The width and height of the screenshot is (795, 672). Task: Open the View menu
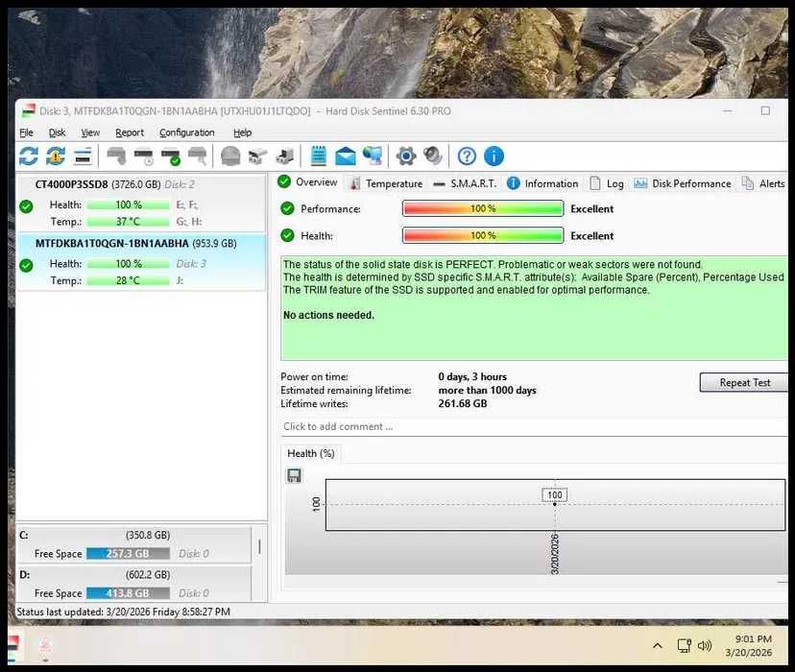point(90,132)
